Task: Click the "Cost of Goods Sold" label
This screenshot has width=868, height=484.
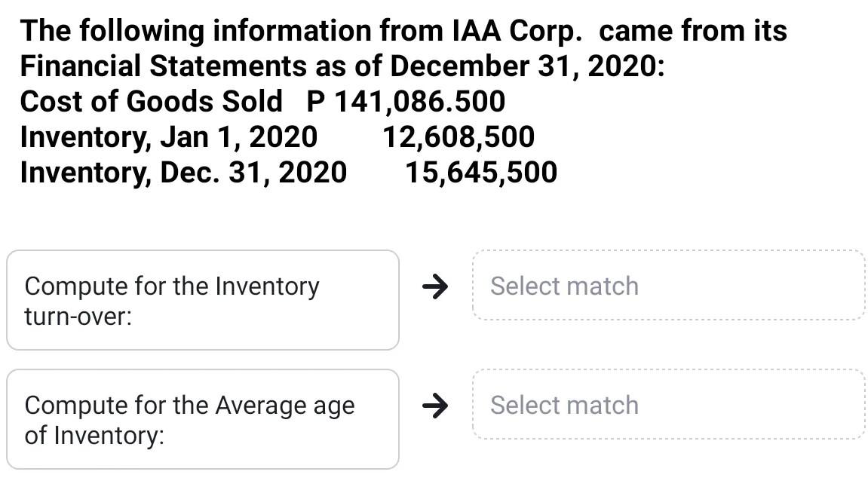Action: [151, 102]
